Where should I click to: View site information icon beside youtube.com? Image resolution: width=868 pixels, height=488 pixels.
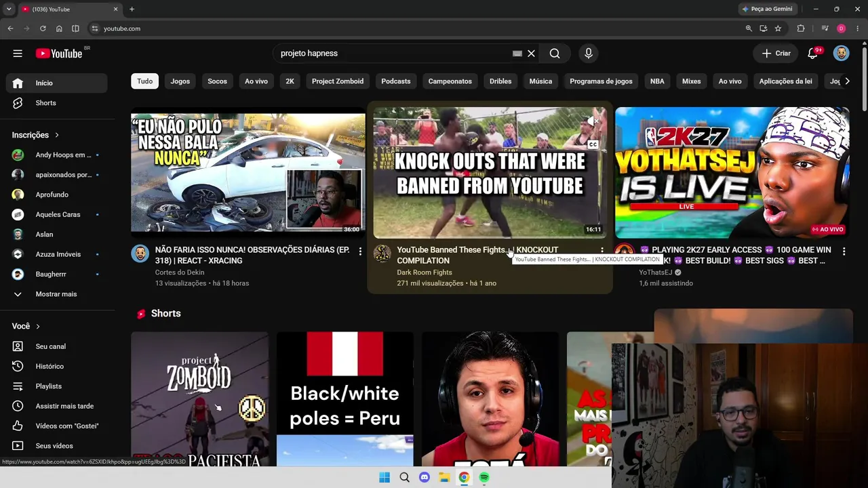point(94,28)
